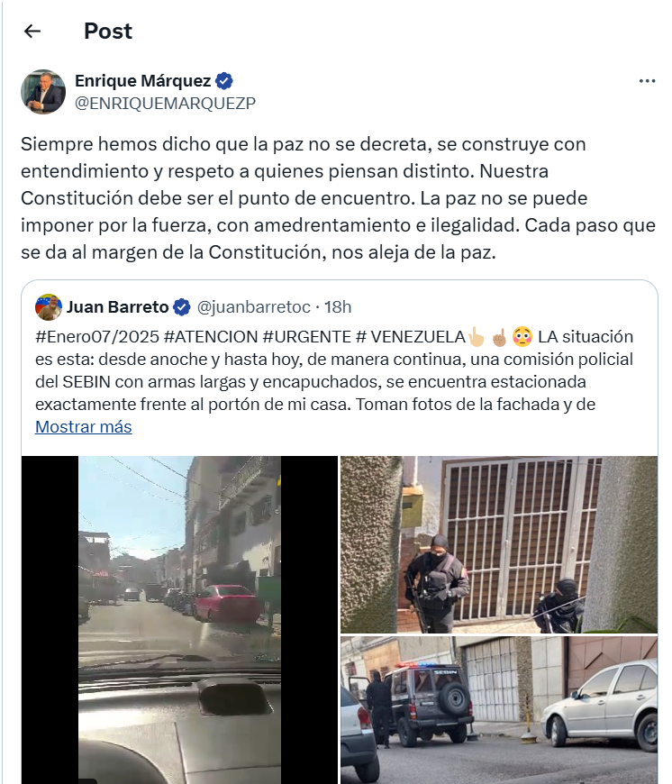
Task: Go back using the left arrow icon
Action: coord(32,31)
